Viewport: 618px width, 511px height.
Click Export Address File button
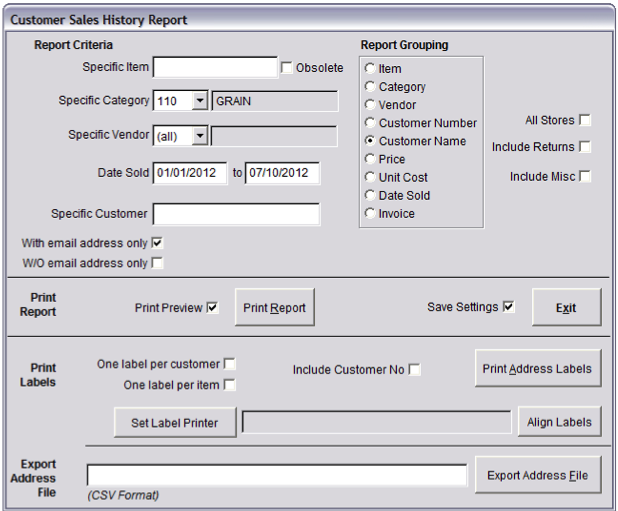click(x=538, y=475)
